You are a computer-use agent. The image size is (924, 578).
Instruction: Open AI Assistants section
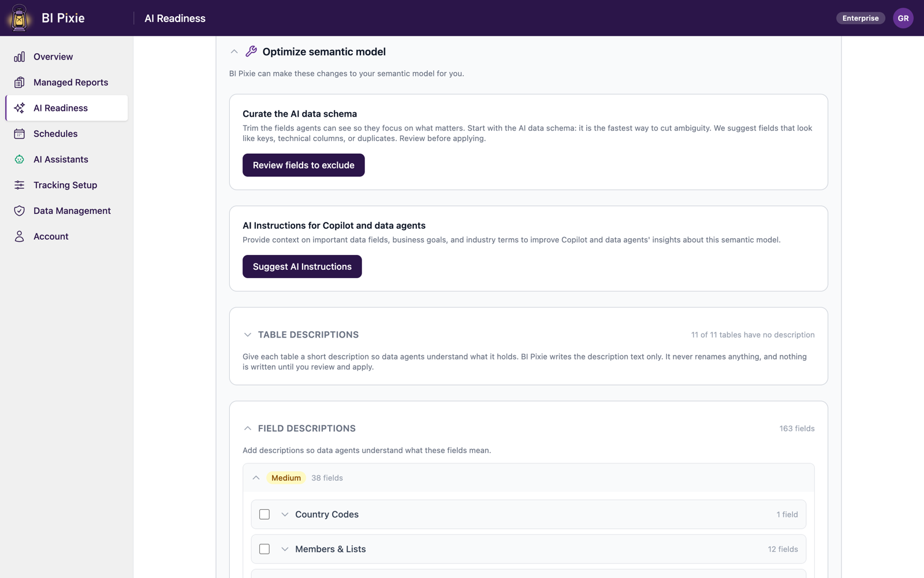[x=66, y=160]
